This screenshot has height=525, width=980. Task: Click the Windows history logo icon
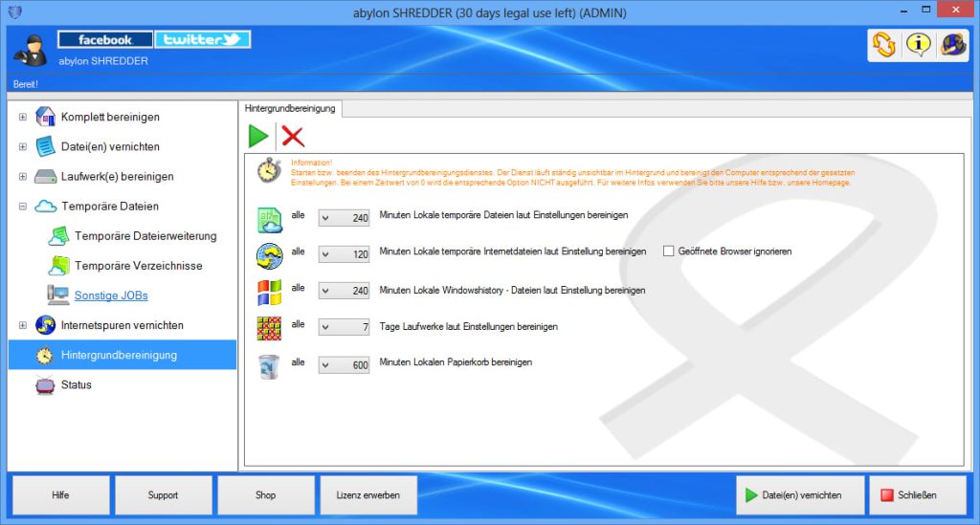coord(269,293)
